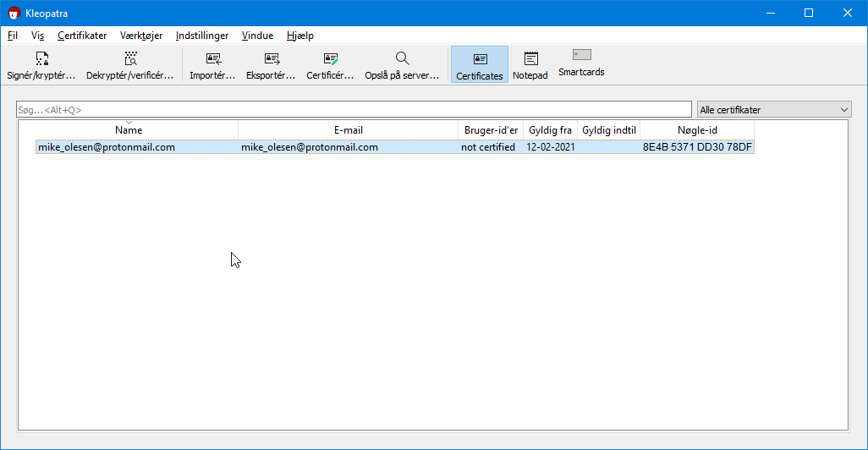Sort by the Name column header

pos(129,130)
